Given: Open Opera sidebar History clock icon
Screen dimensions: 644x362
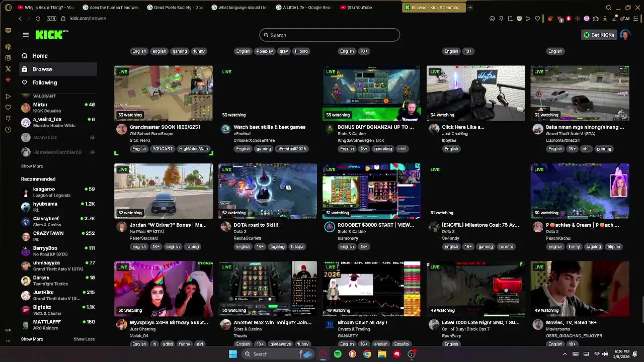Looking at the screenshot, I should [8, 129].
